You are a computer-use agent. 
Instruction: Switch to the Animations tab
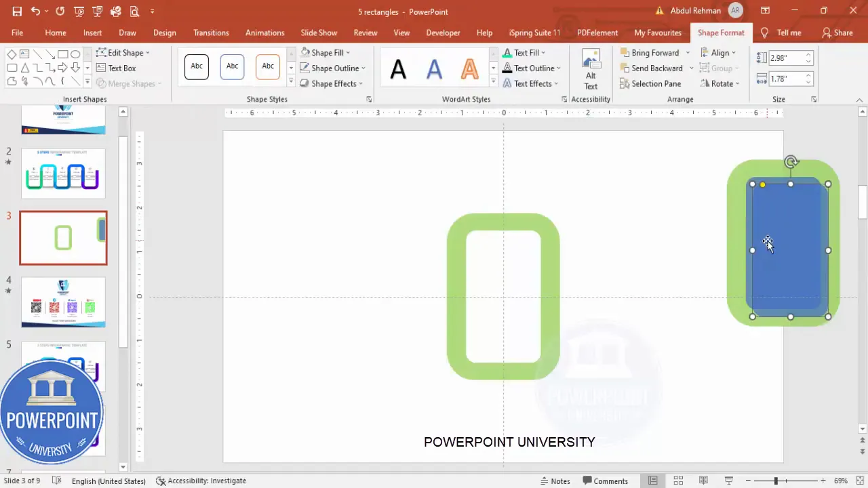click(265, 33)
